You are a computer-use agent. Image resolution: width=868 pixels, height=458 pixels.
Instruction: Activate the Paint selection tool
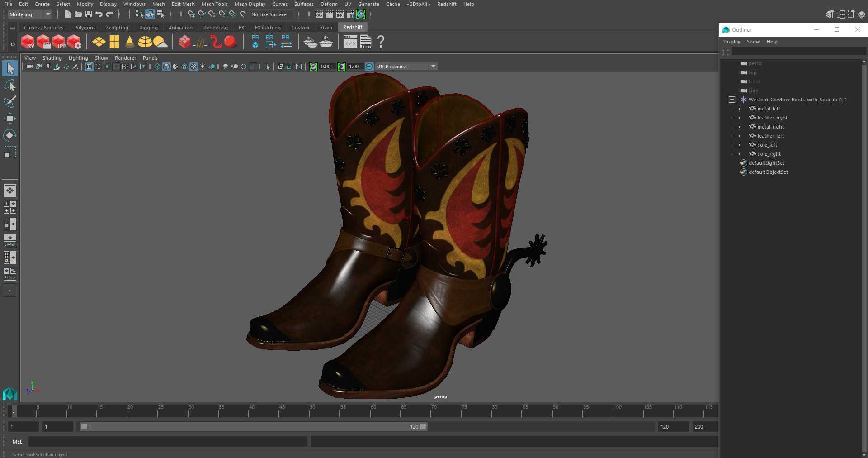pos(10,102)
